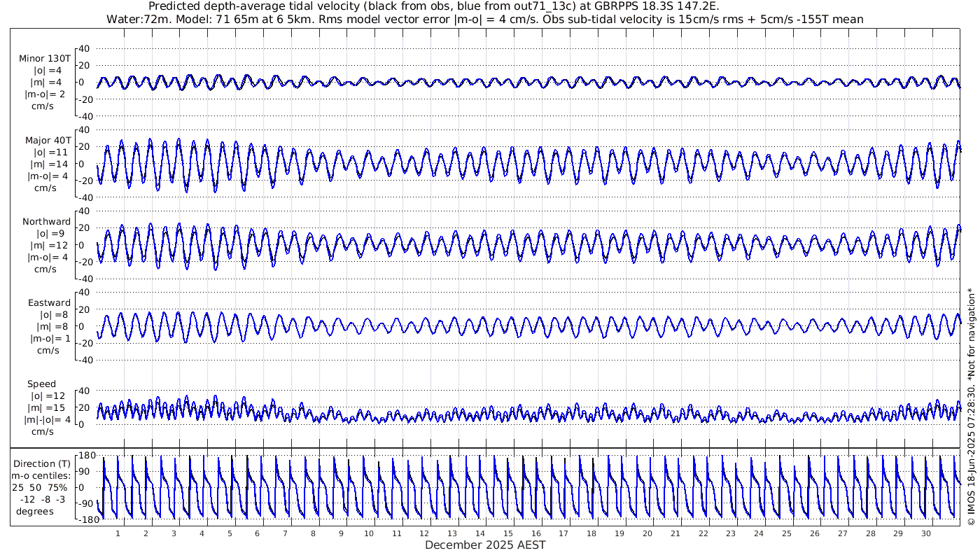980x560 pixels.
Task: Click the 40 tick on the Speed axis
Action: 85,391
